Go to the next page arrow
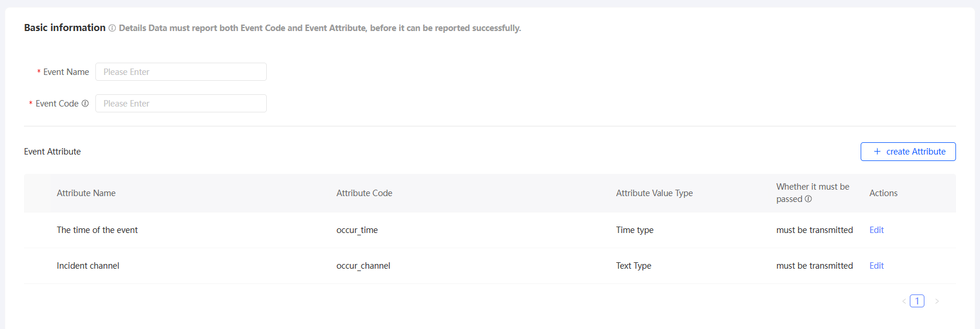Screen dimensions: 980x329 tap(937, 301)
